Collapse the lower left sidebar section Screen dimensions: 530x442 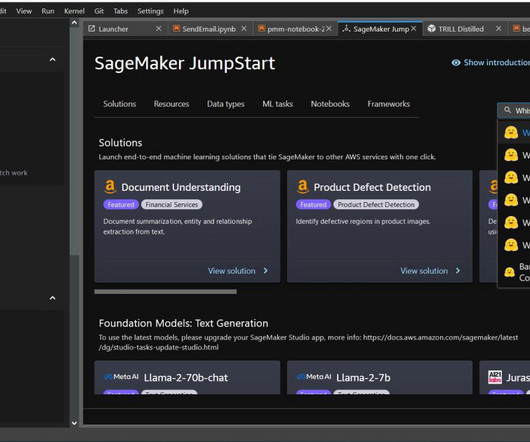pos(52,298)
